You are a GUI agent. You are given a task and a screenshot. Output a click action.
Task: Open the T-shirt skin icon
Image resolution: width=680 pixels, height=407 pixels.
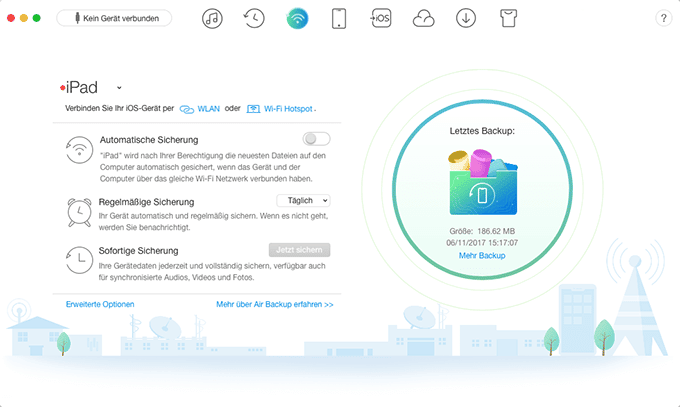tap(508, 19)
